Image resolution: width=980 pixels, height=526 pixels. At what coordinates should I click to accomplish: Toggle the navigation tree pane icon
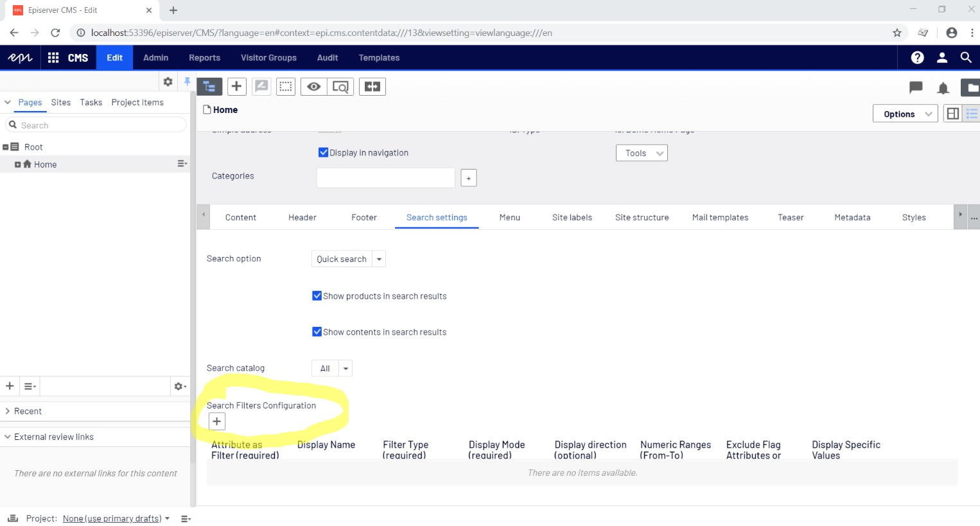pyautogui.click(x=209, y=87)
